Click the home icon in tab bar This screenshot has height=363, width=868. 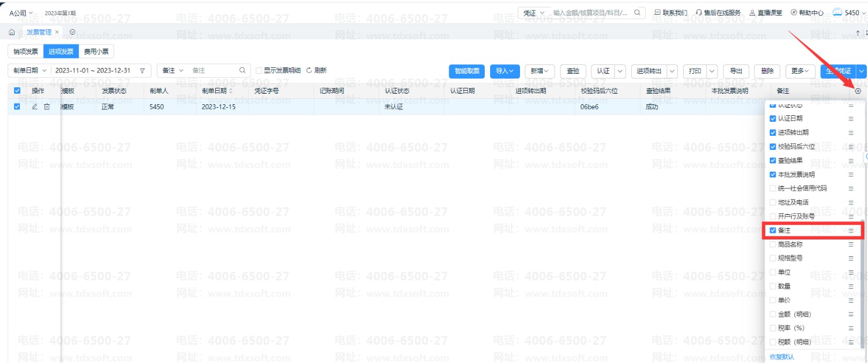[12, 32]
